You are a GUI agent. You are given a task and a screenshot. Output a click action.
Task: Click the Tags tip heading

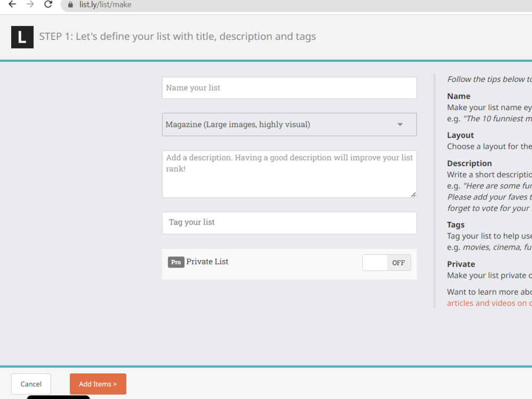[x=456, y=225]
